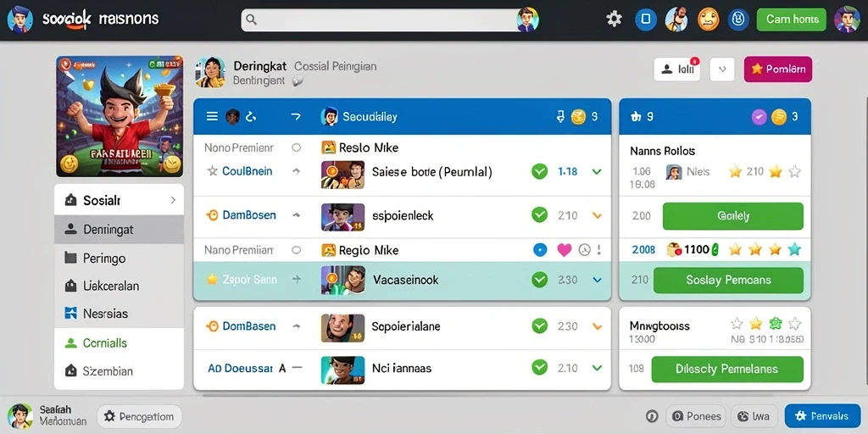Click the gold coin in Secudalley header
Image resolution: width=868 pixels, height=434 pixels.
pyautogui.click(x=578, y=116)
